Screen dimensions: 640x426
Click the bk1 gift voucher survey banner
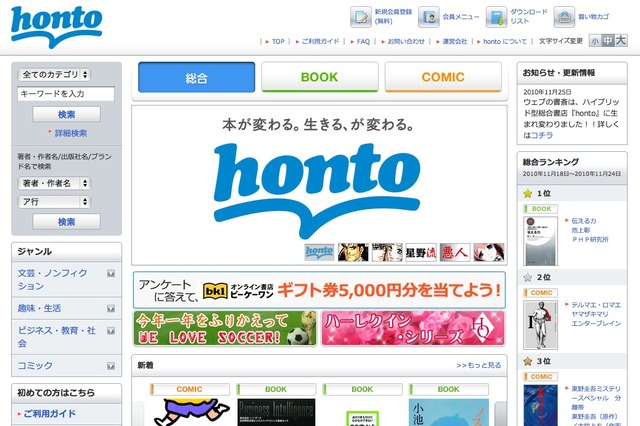point(319,290)
